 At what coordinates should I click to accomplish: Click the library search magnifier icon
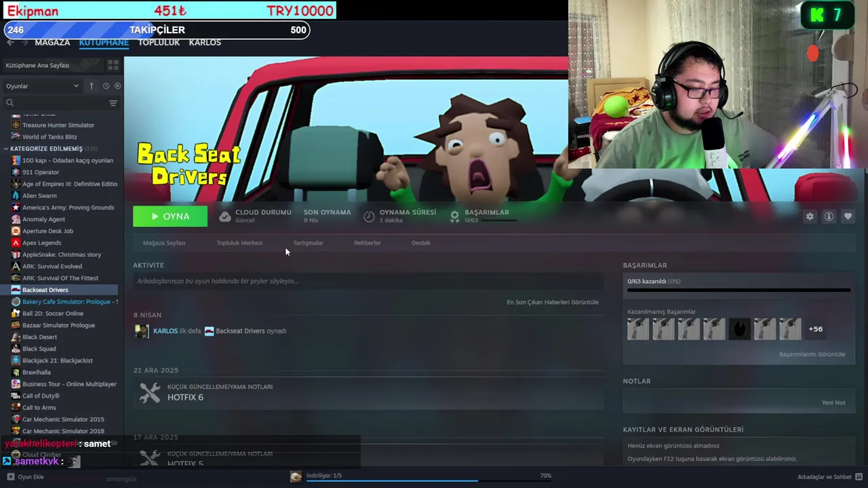9,103
